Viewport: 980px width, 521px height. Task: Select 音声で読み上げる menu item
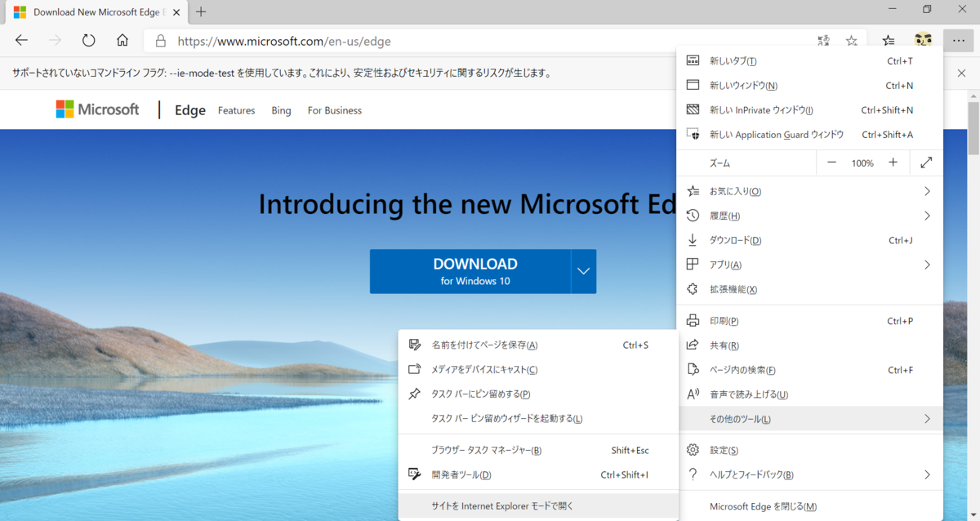click(x=810, y=394)
